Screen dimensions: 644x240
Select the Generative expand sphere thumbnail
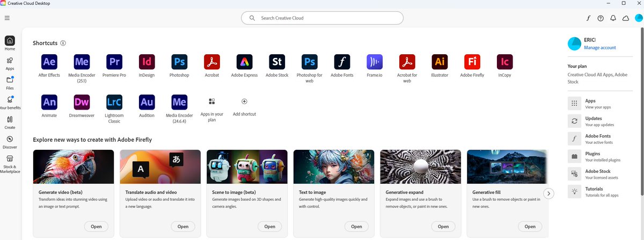point(421,167)
